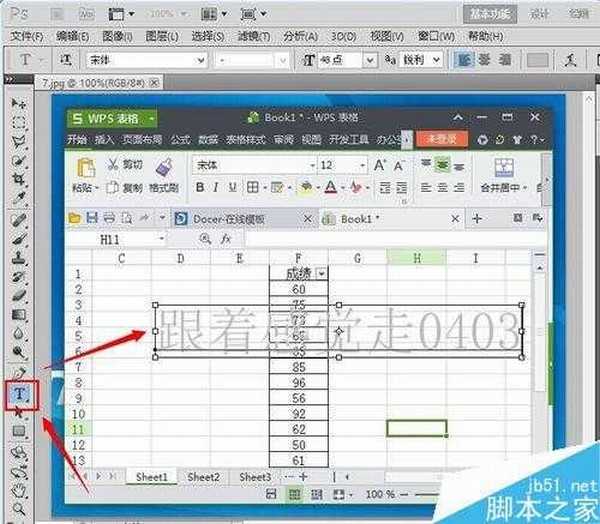Screen dimensions: 600x524
Task: Set Photoshop text alignment to center
Action: click(x=484, y=60)
